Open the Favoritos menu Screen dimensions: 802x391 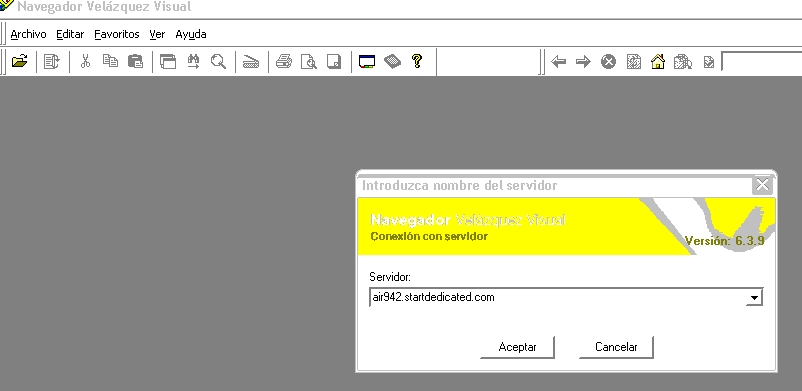117,34
